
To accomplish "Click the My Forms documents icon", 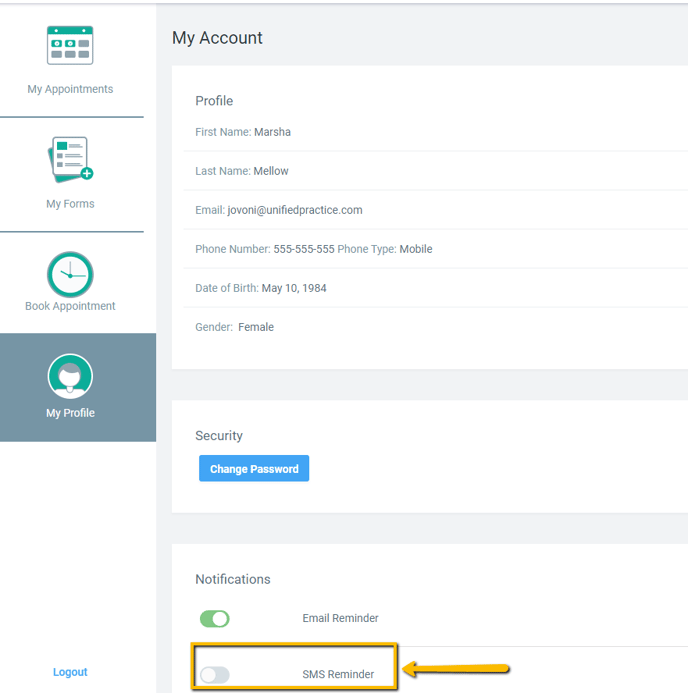I will 70,160.
